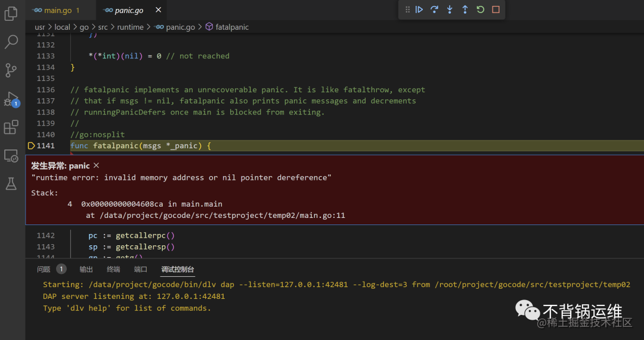Switch to the main.go editor tab
The height and width of the screenshot is (340, 644).
(57, 10)
